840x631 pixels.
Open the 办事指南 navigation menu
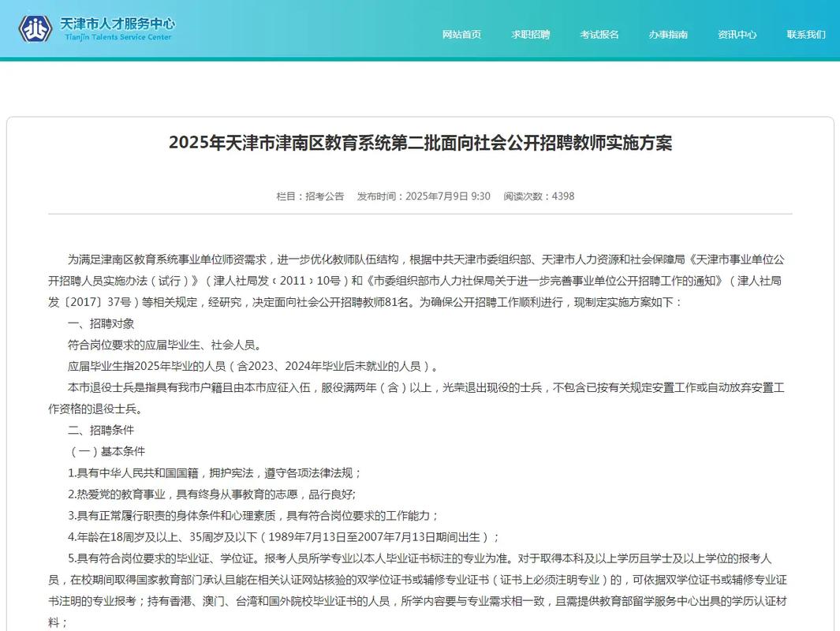click(x=669, y=35)
